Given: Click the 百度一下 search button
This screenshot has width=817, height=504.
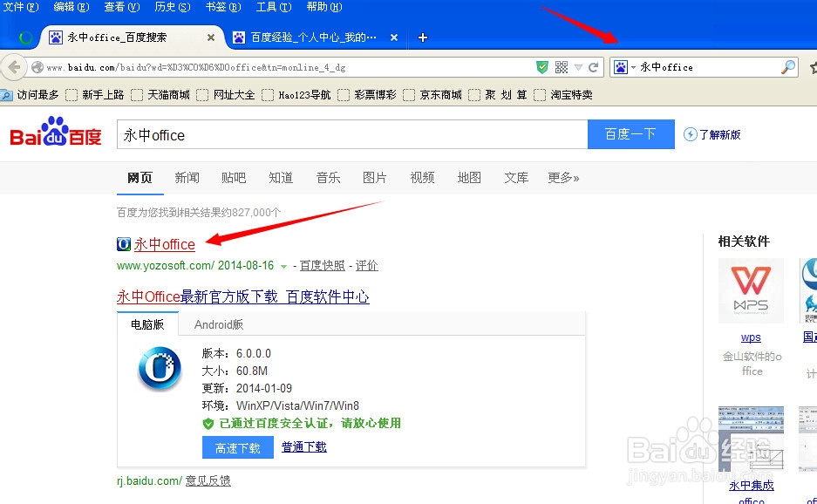Looking at the screenshot, I should click(x=631, y=134).
